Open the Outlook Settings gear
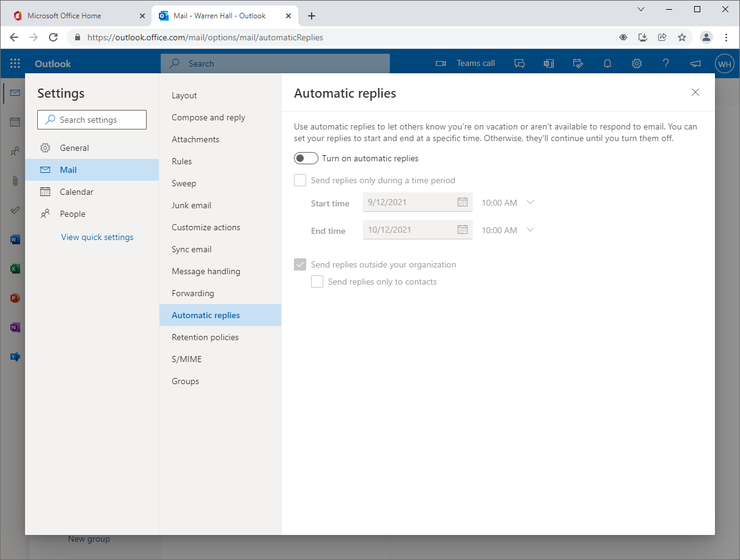Screen dimensions: 740x560 point(637,64)
